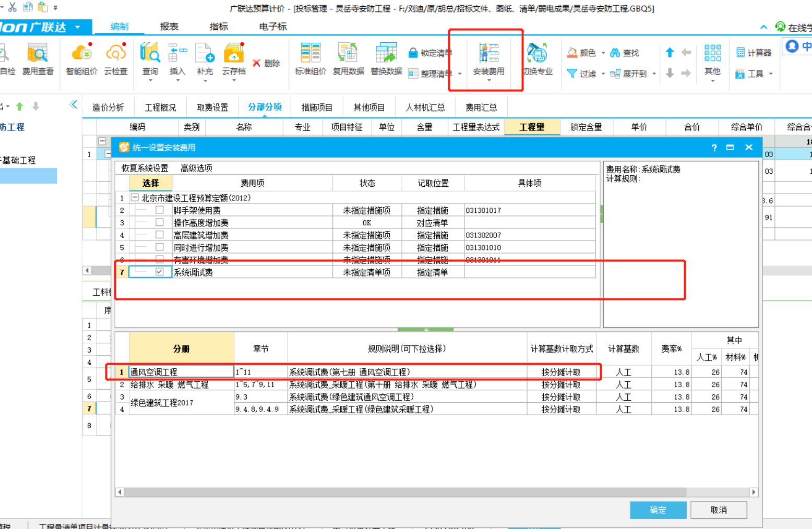
Task: Open the 造价分析 tab
Action: click(108, 107)
